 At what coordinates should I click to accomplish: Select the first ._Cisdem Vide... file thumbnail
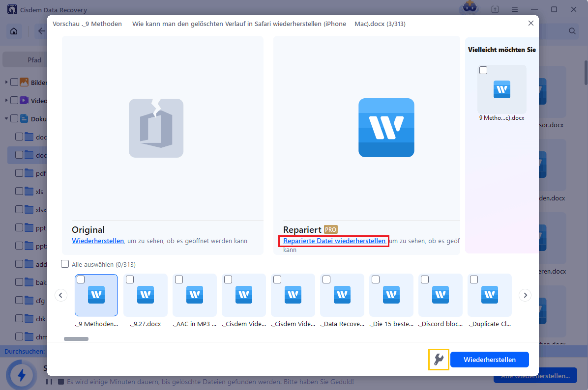point(244,295)
